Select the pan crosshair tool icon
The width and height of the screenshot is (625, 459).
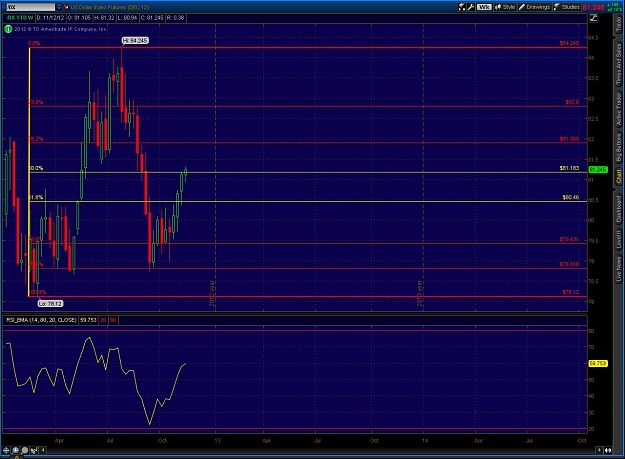click(x=6, y=450)
